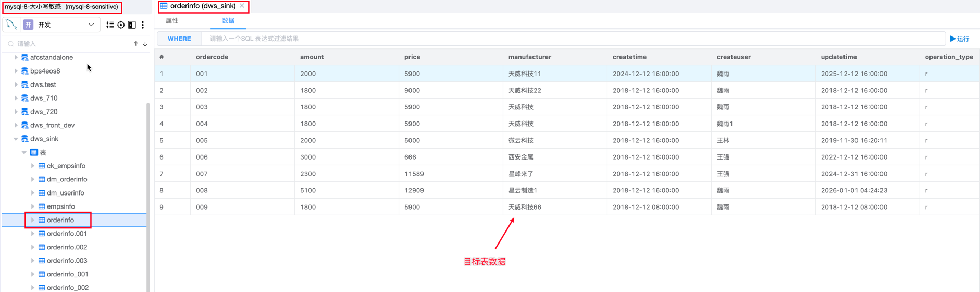Image resolution: width=980 pixels, height=292 pixels.
Task: Sort by the updatetime column header
Action: (x=839, y=57)
